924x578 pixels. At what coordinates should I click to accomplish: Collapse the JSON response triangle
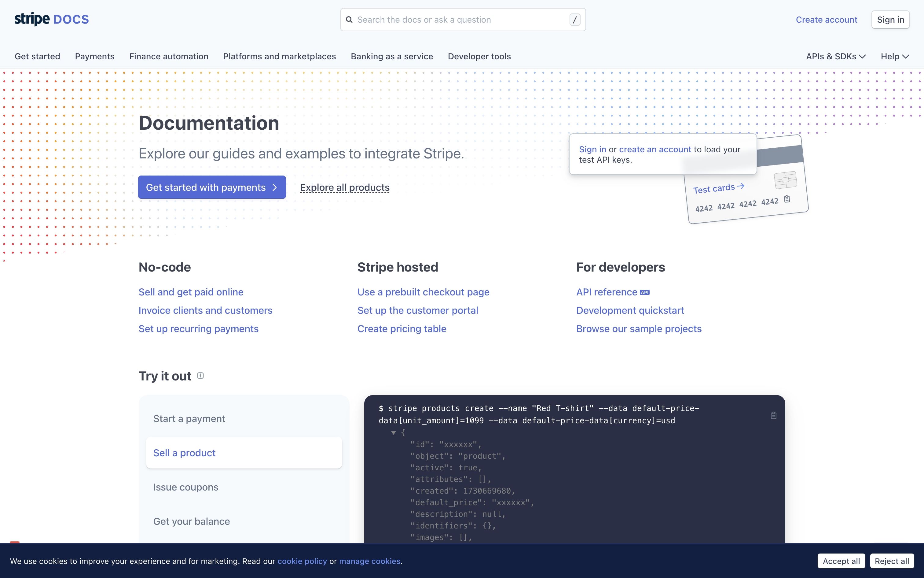tap(393, 433)
